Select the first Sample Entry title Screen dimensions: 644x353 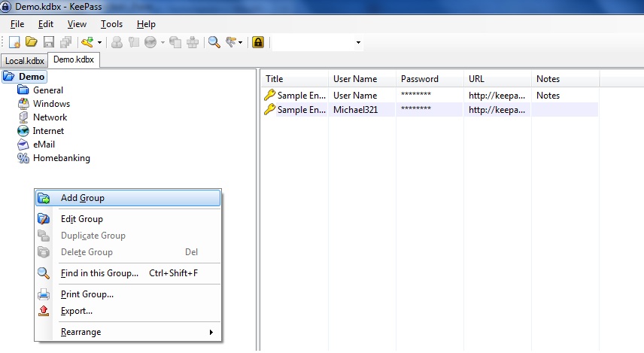click(302, 96)
